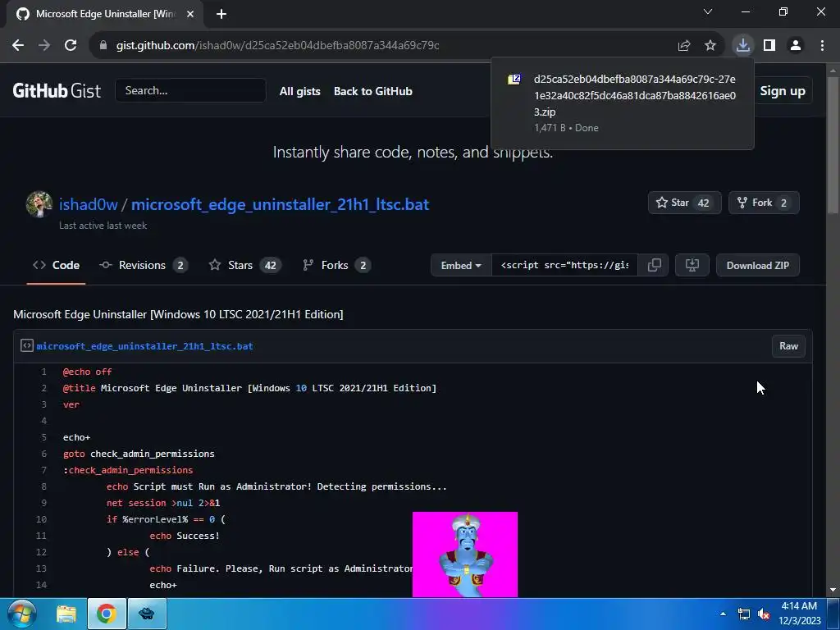Open the tab search chevron

[x=708, y=11]
